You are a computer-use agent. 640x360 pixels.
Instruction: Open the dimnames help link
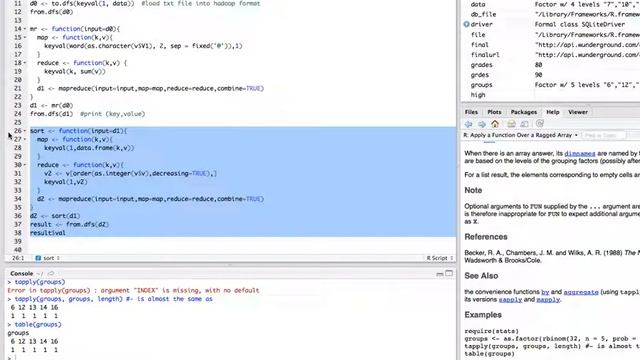point(580,153)
